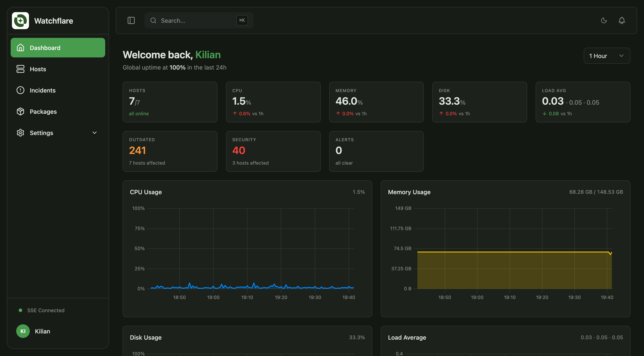Open the 1 Hour time range dropdown
Image resolution: width=644 pixels, height=356 pixels.
[x=607, y=56]
